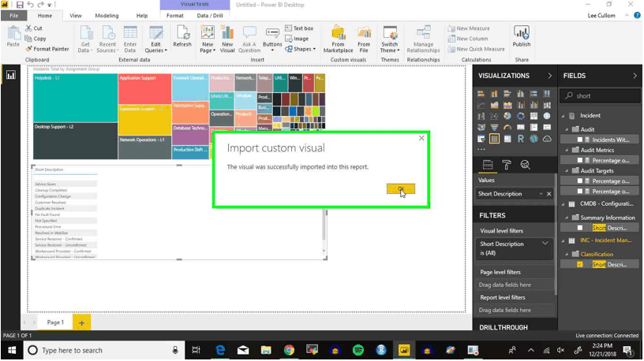Select the Line chart visual
The height and width of the screenshot is (361, 644).
point(481,105)
